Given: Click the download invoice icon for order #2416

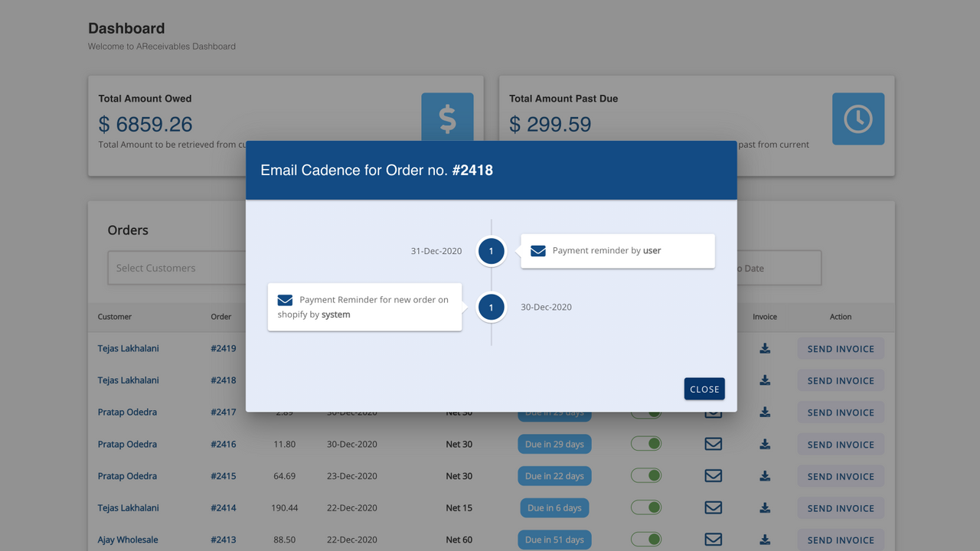Looking at the screenshot, I should click(x=764, y=444).
